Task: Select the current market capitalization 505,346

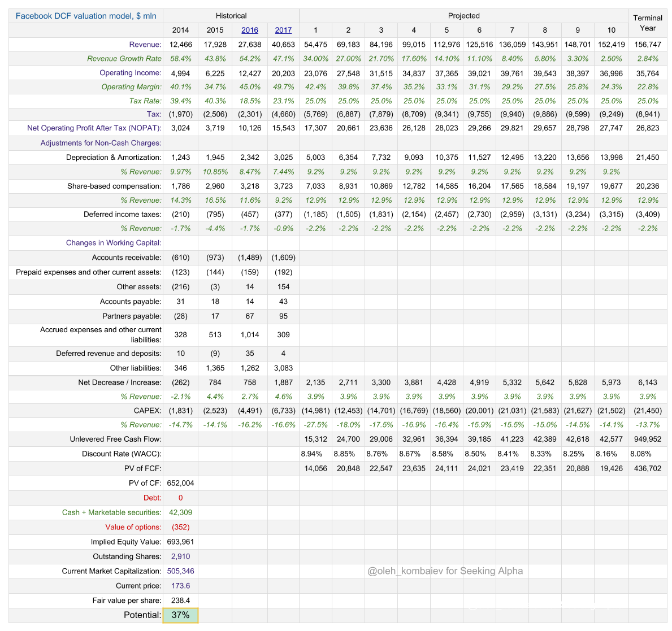Action: (x=180, y=572)
